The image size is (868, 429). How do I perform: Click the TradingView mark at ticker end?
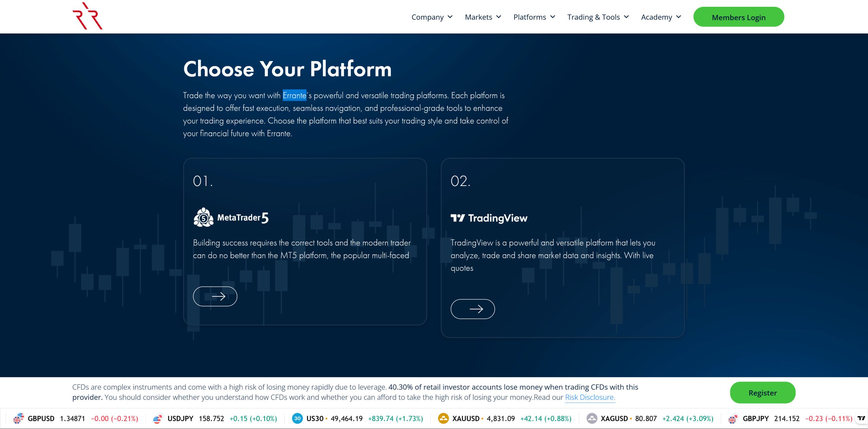click(861, 418)
